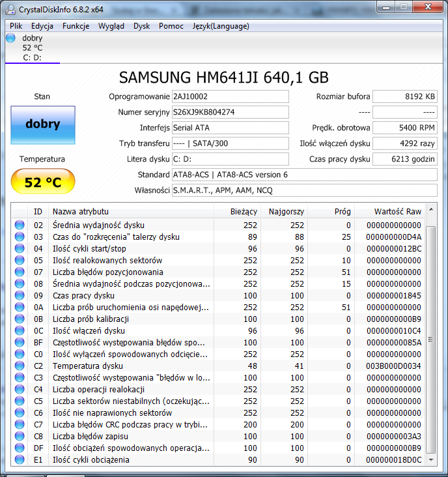Click the ID column header
This screenshot has width=448, height=477.
38,211
